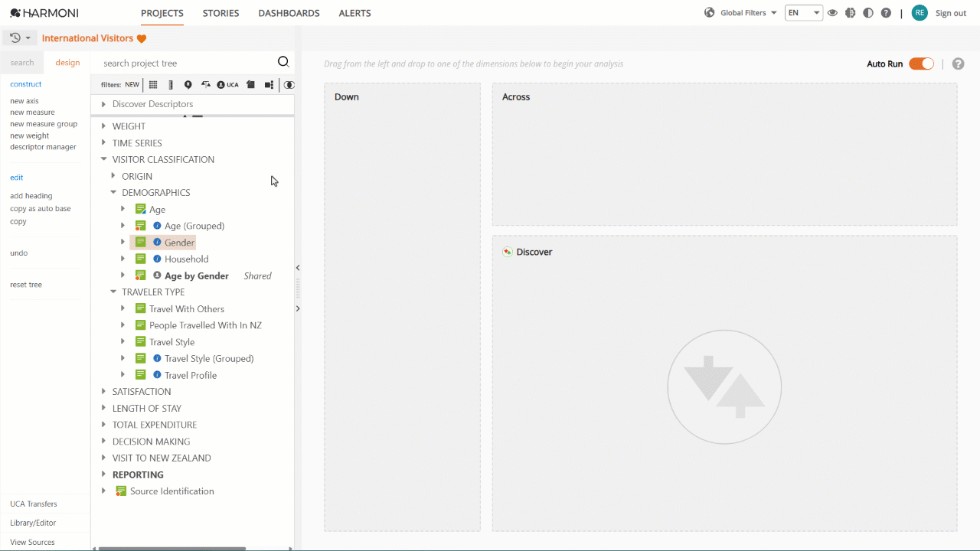Viewport: 980px width, 551px height.
Task: Click the search project tree field
Action: click(188, 64)
